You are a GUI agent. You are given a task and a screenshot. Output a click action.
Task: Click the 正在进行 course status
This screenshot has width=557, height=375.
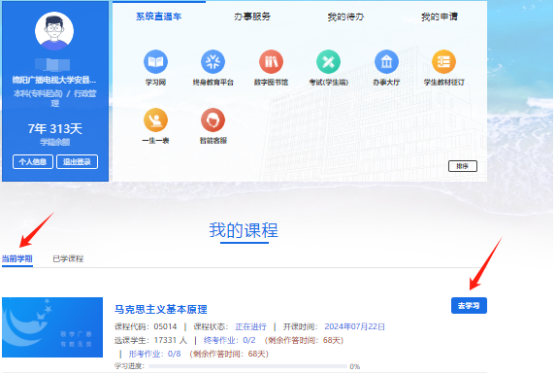[x=251, y=327]
